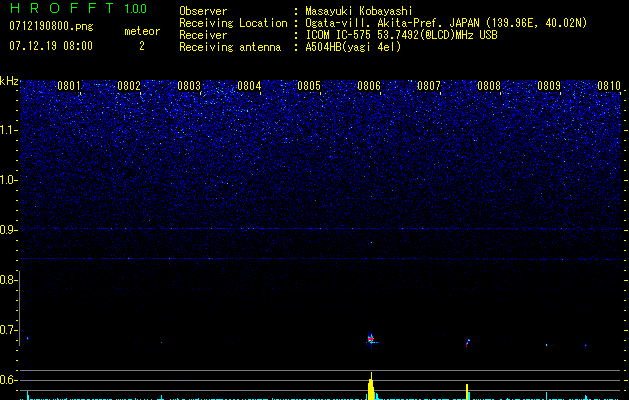Click the Receiving Location label
The image size is (629, 400).
pyautogui.click(x=233, y=23)
